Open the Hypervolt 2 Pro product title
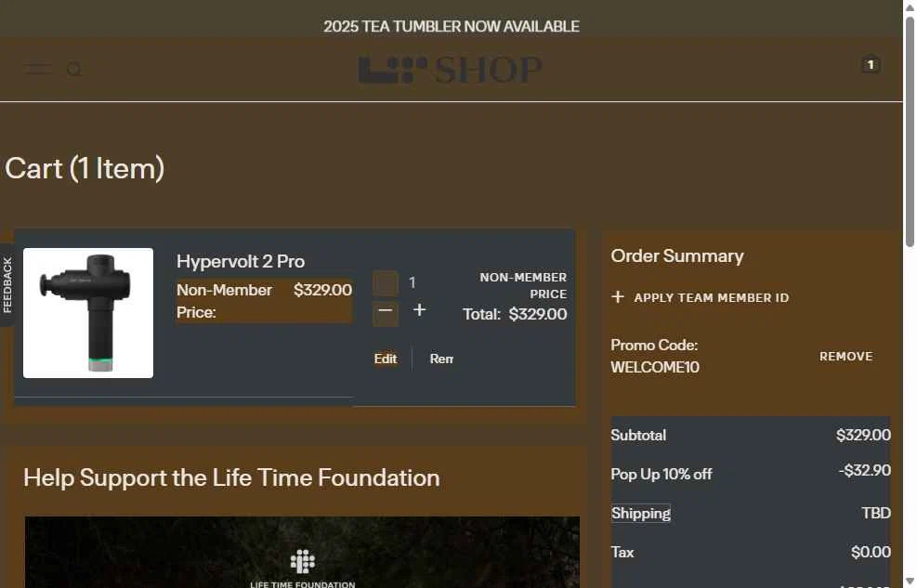Viewport: 917px width, 588px height. (x=241, y=261)
